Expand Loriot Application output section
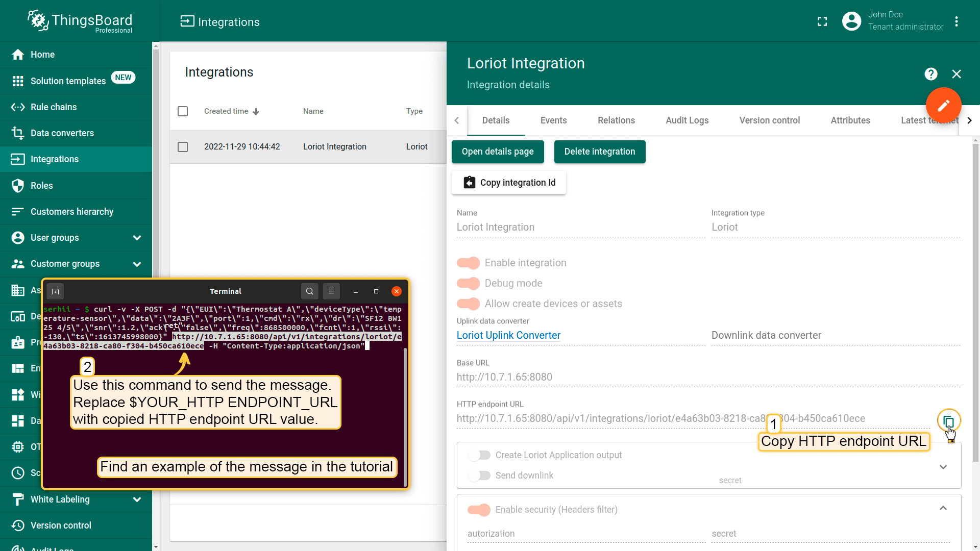Screen dimensions: 980x551 943,467
